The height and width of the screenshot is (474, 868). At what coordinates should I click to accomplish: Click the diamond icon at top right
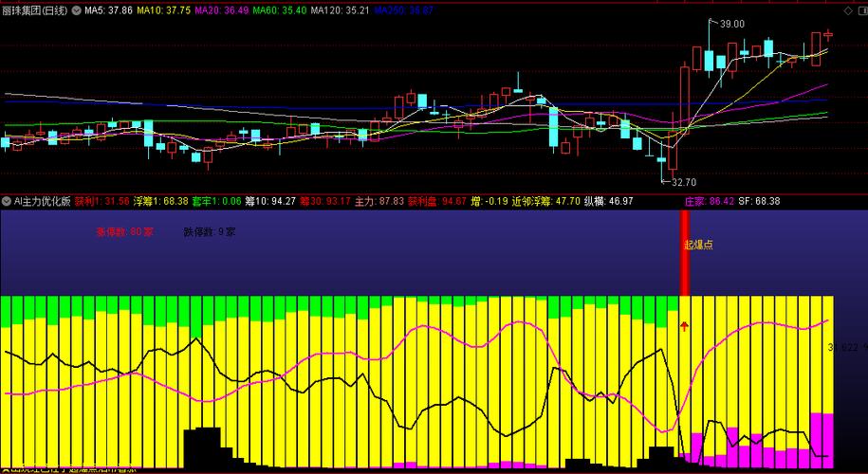pyautogui.click(x=847, y=10)
